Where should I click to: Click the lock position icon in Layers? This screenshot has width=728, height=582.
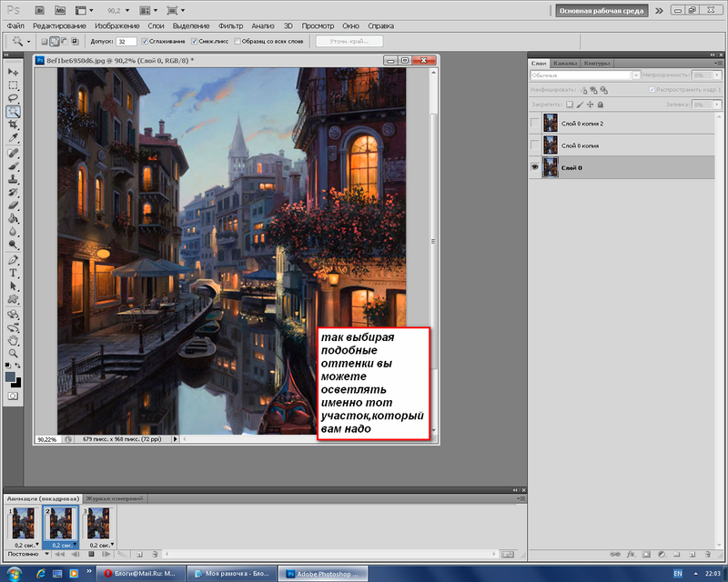(x=590, y=105)
